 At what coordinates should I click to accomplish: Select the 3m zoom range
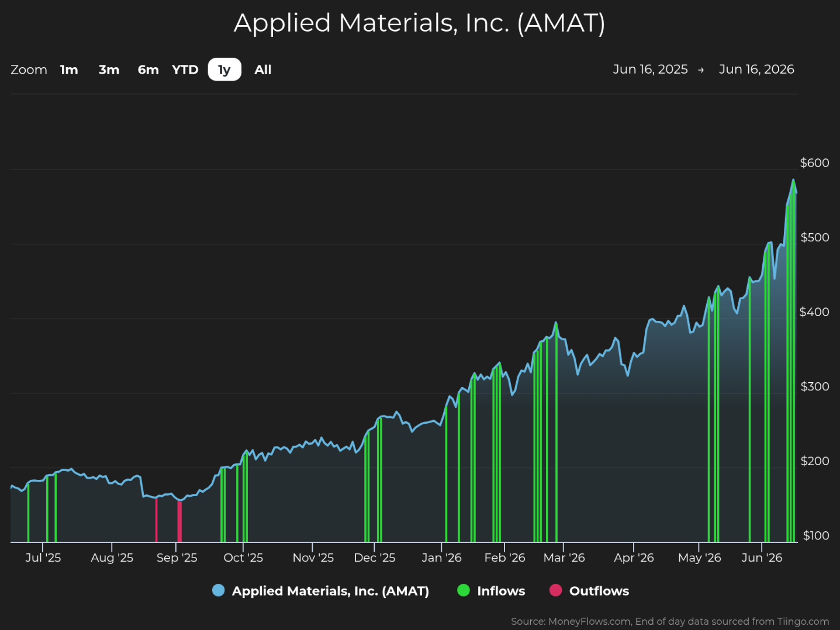[109, 70]
